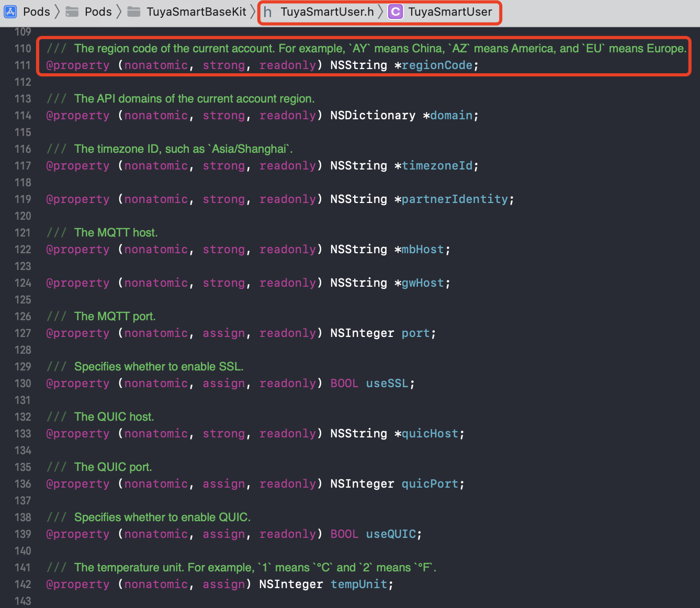Click the temperature unit comment on line 141
Image resolution: width=700 pixels, height=608 pixels.
click(x=255, y=567)
